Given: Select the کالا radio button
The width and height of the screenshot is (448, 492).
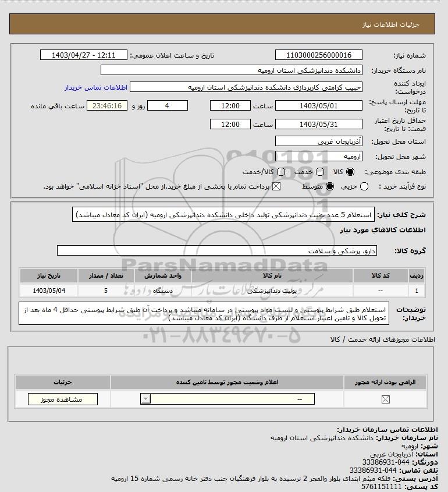Looking at the screenshot, I should pyautogui.click(x=350, y=172).
